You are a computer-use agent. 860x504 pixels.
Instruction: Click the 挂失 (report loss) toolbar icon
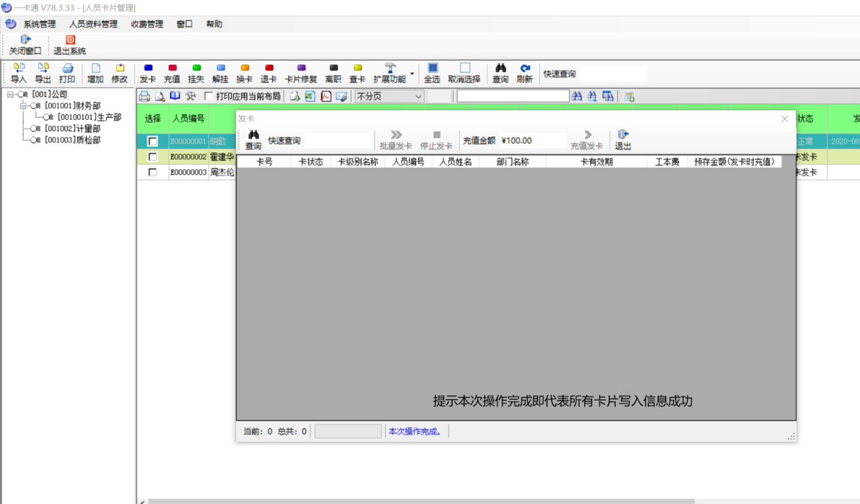click(196, 73)
